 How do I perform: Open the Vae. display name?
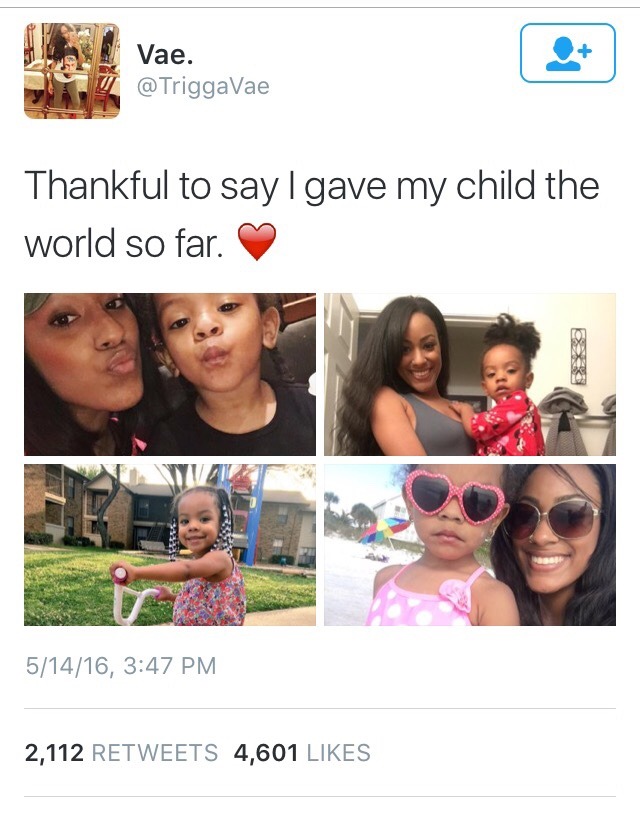(165, 54)
